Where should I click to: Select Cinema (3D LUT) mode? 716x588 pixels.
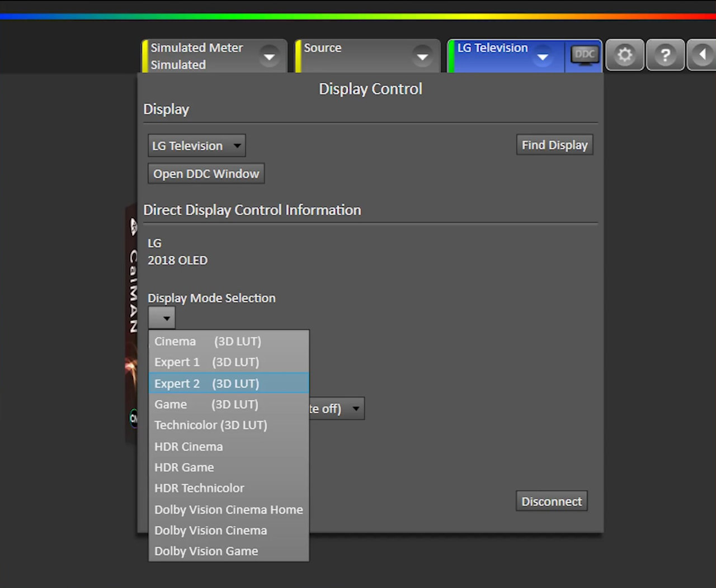tap(208, 342)
